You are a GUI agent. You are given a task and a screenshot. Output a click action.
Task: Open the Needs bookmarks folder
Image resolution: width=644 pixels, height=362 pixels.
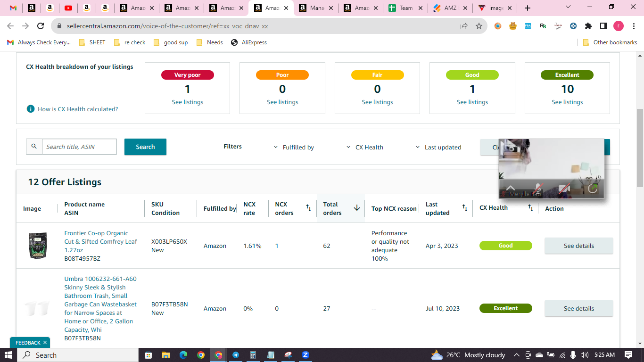210,42
